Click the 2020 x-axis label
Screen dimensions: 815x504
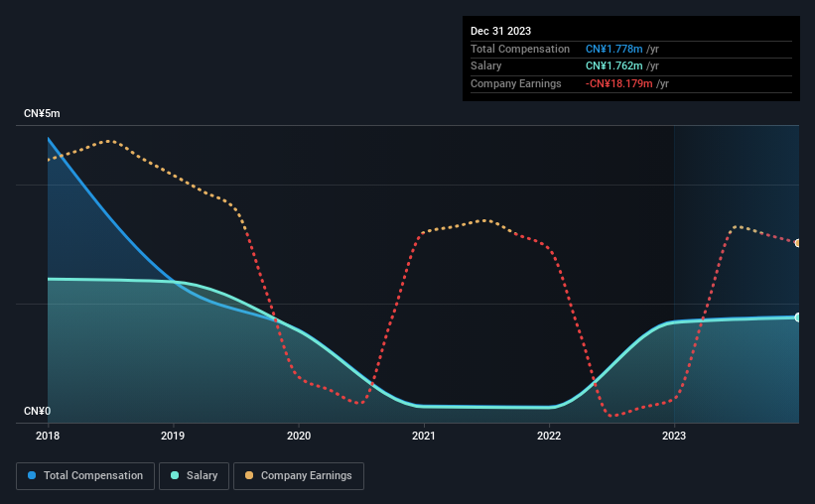click(299, 436)
